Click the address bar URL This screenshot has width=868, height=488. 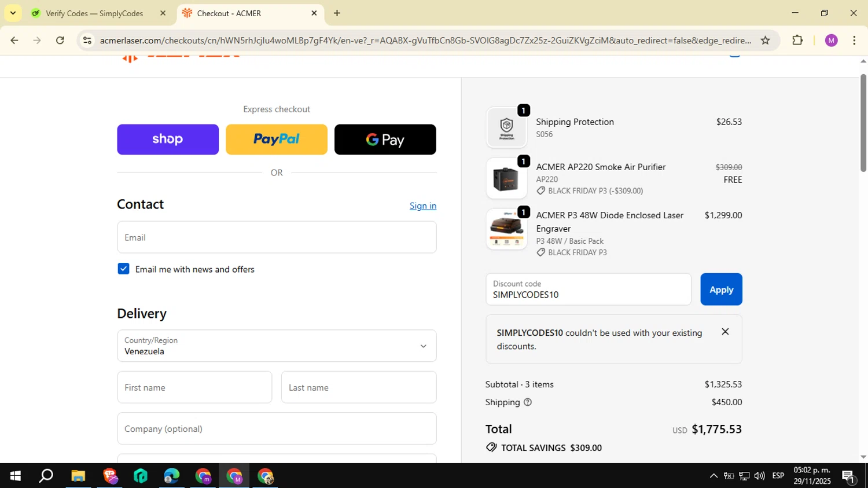point(425,41)
